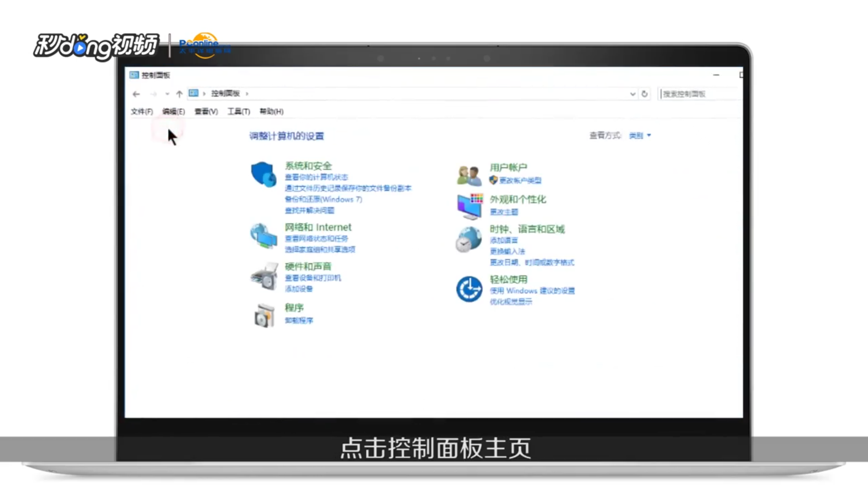
Task: Click 使用 Windows 建议的设置 link
Action: point(533,291)
